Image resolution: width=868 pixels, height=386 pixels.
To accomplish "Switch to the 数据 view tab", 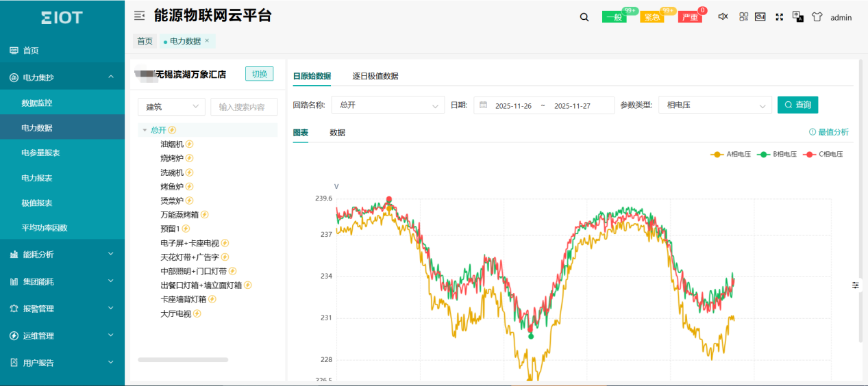I will click(337, 133).
